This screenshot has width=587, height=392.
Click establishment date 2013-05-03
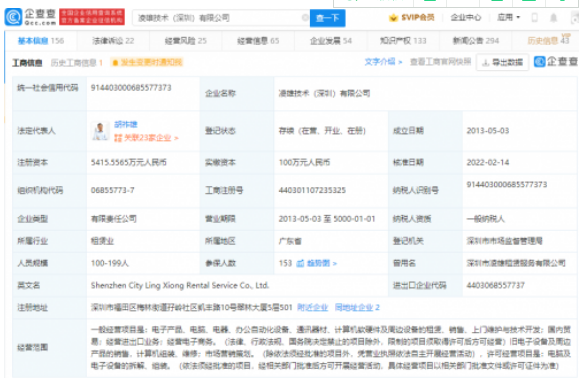[x=488, y=131]
